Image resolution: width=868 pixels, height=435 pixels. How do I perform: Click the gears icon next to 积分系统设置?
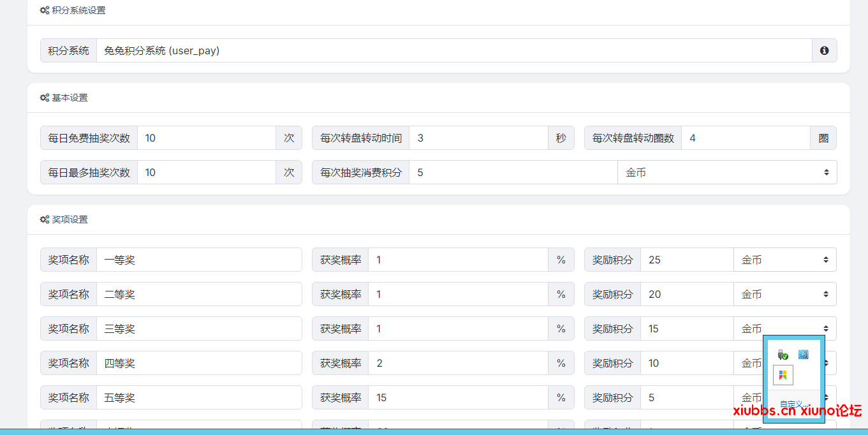pos(45,10)
